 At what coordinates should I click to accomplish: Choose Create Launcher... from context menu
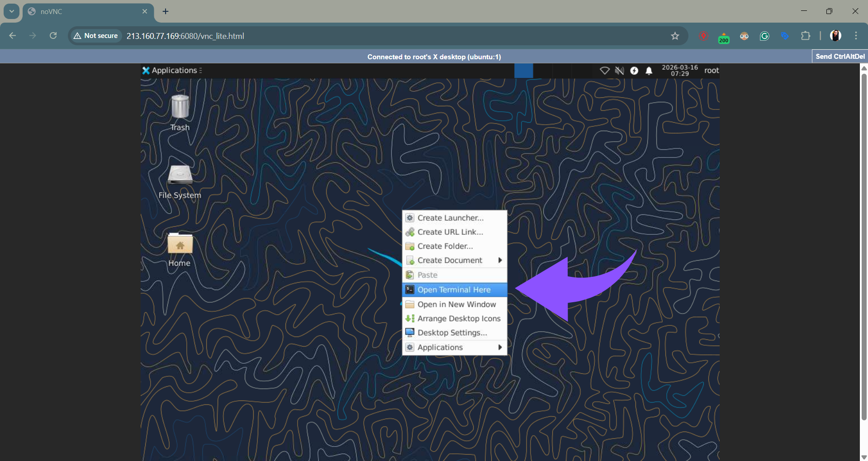pyautogui.click(x=450, y=218)
